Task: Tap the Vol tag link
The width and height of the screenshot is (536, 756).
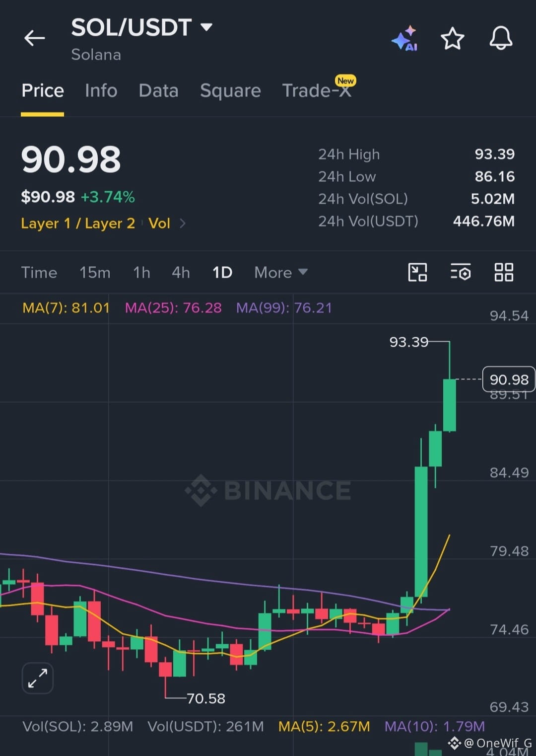Action: click(x=159, y=224)
